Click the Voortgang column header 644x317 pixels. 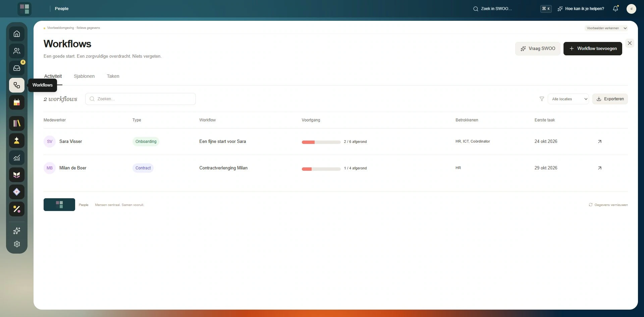point(311,120)
